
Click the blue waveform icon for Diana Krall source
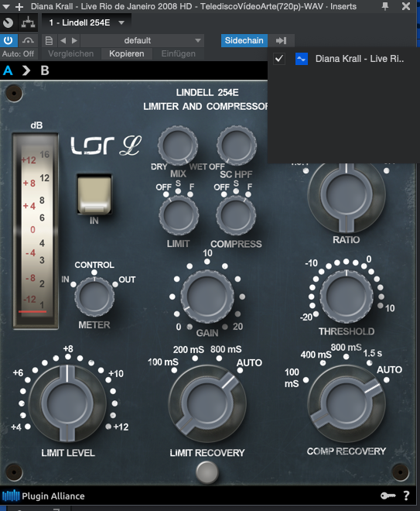pos(302,59)
